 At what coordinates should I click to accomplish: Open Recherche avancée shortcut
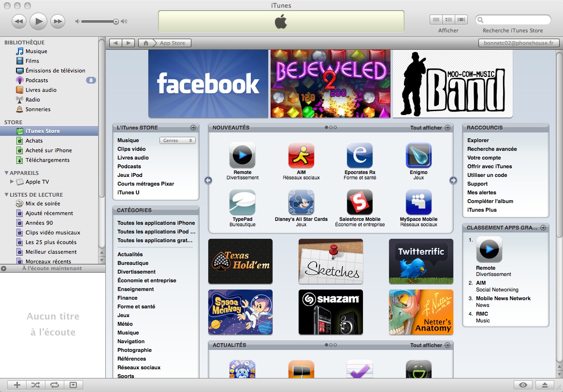click(492, 149)
